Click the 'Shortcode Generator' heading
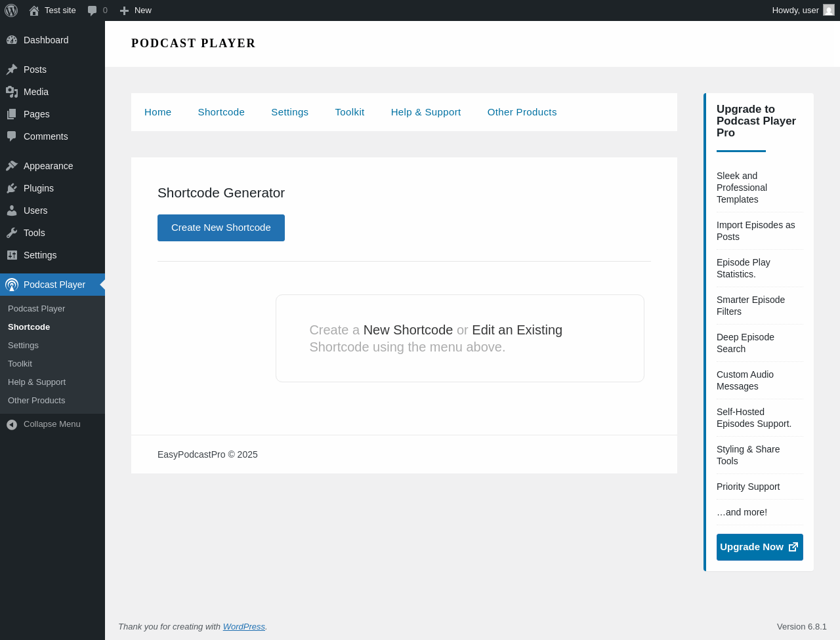The height and width of the screenshot is (640, 840). pyautogui.click(x=221, y=193)
